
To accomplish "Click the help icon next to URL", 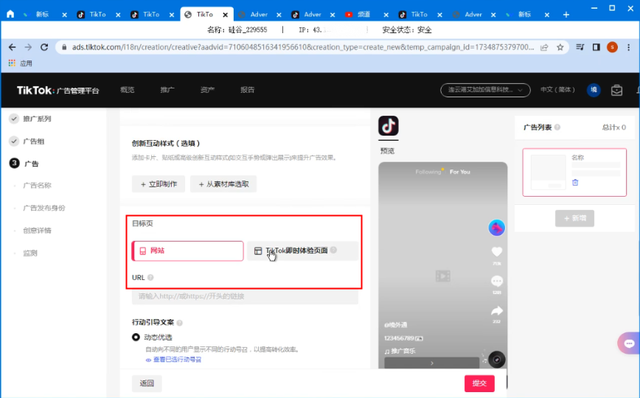I will [151, 278].
